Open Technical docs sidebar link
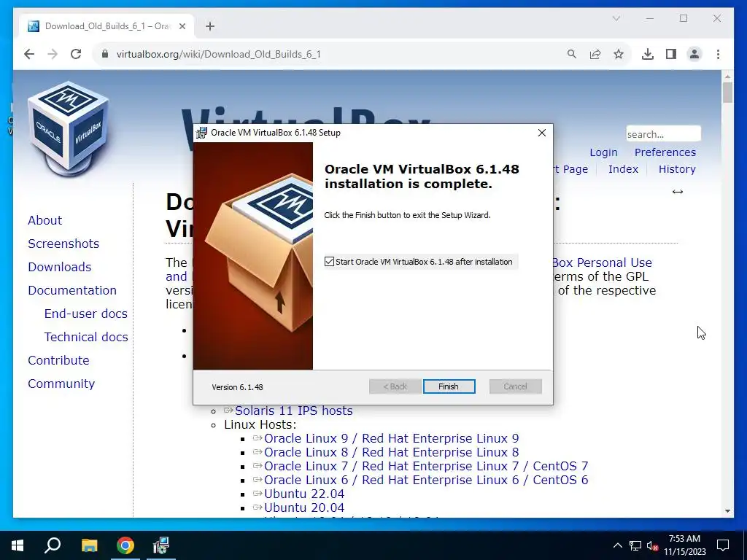 (86, 337)
